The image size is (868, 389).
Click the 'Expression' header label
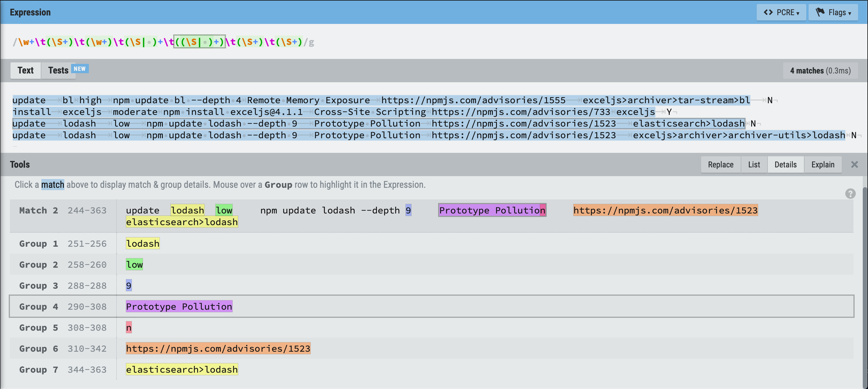[30, 13]
